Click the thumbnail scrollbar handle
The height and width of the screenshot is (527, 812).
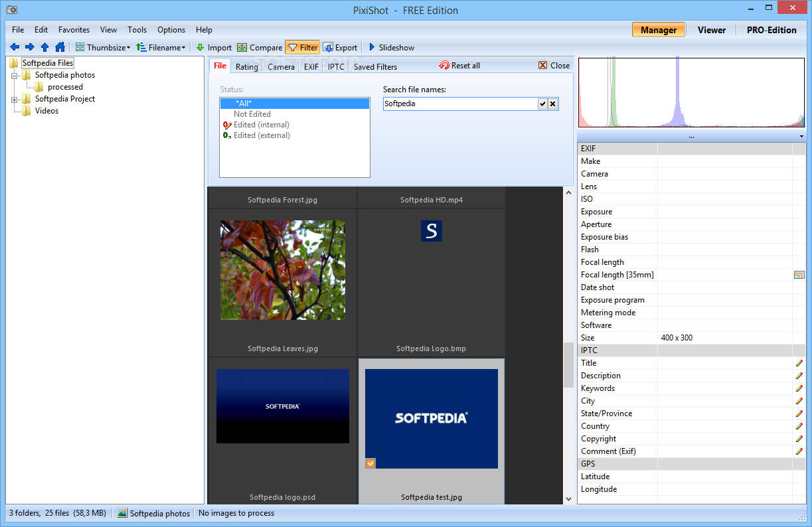[568, 365]
